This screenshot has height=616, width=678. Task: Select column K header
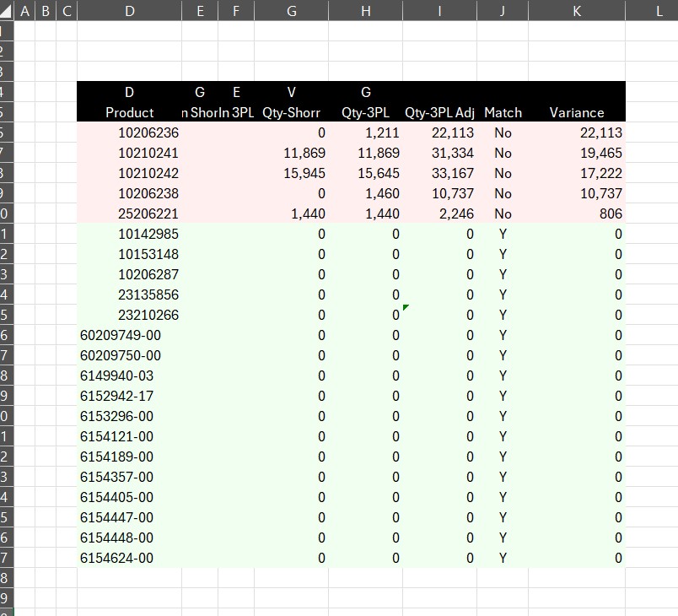(576, 10)
